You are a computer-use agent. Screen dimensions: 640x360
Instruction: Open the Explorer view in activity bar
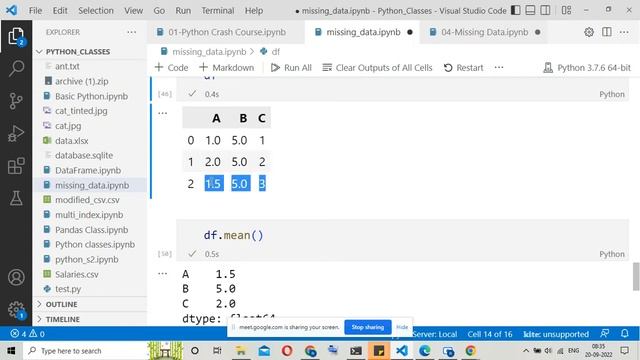click(16, 36)
